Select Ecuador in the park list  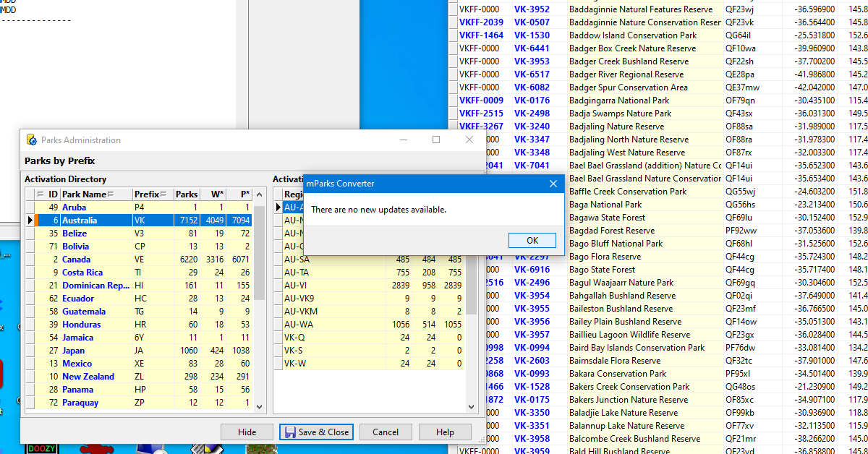pyautogui.click(x=140, y=299)
